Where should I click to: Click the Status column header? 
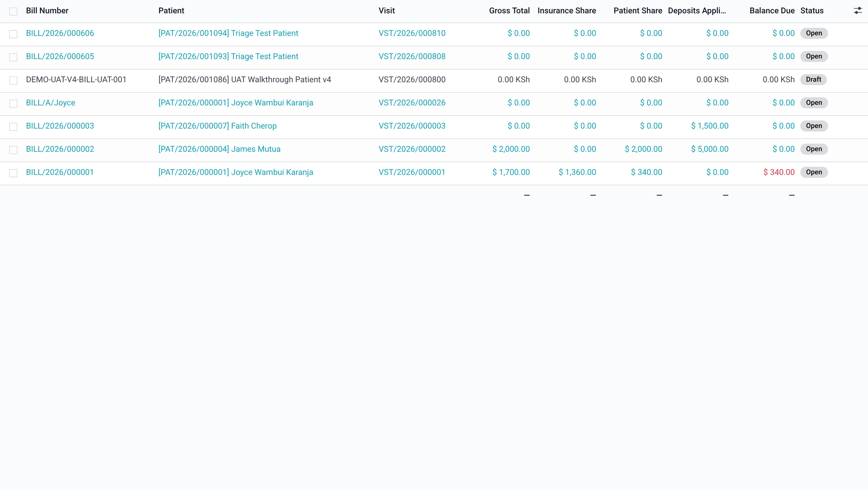coord(811,11)
